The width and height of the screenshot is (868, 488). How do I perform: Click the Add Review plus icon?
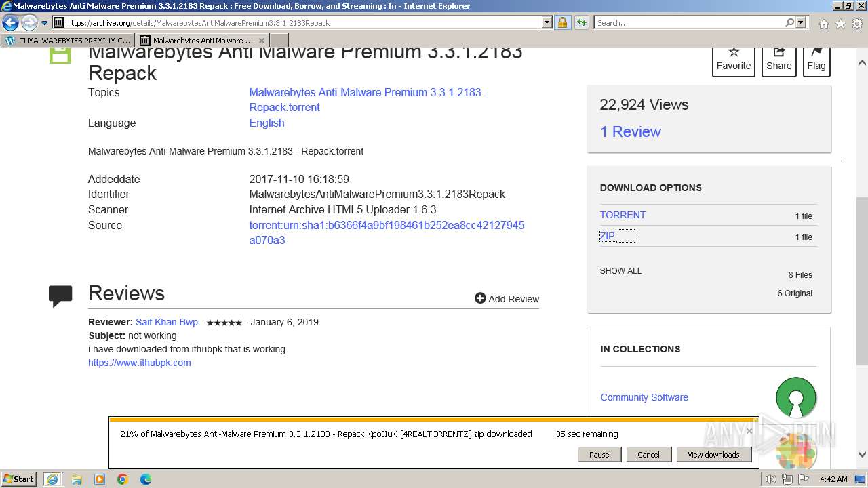(x=480, y=298)
